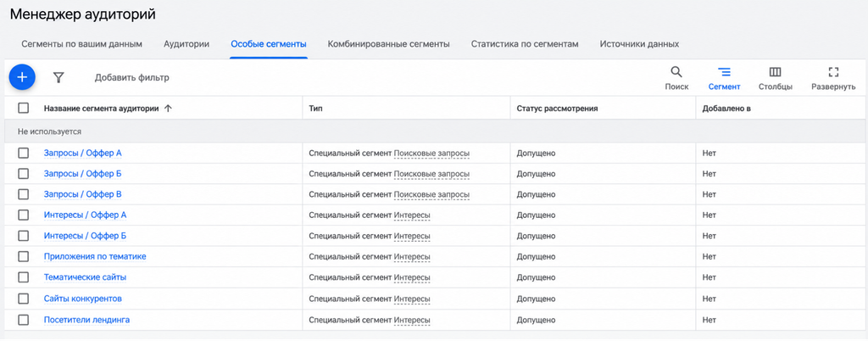The height and width of the screenshot is (341, 868).
Task: Open the Столбцы columns settings
Action: [x=775, y=79]
